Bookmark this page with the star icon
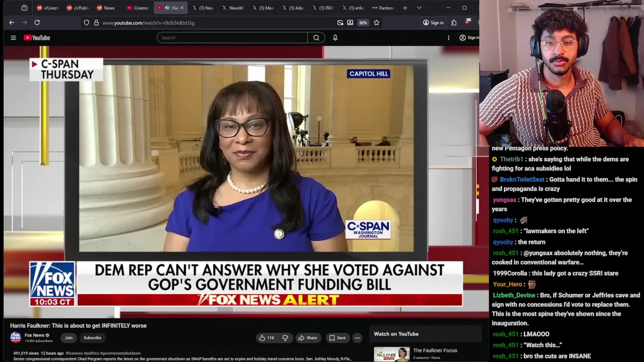The width and height of the screenshot is (644, 362). (x=376, y=23)
